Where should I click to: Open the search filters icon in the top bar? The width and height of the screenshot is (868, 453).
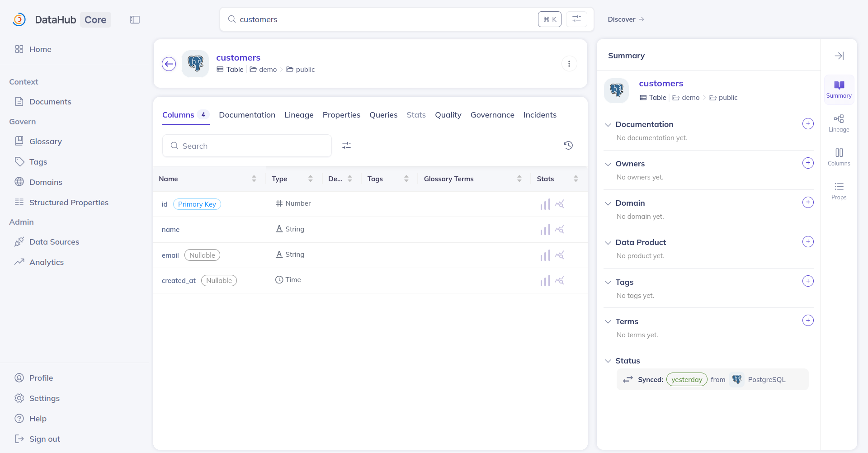tap(576, 19)
